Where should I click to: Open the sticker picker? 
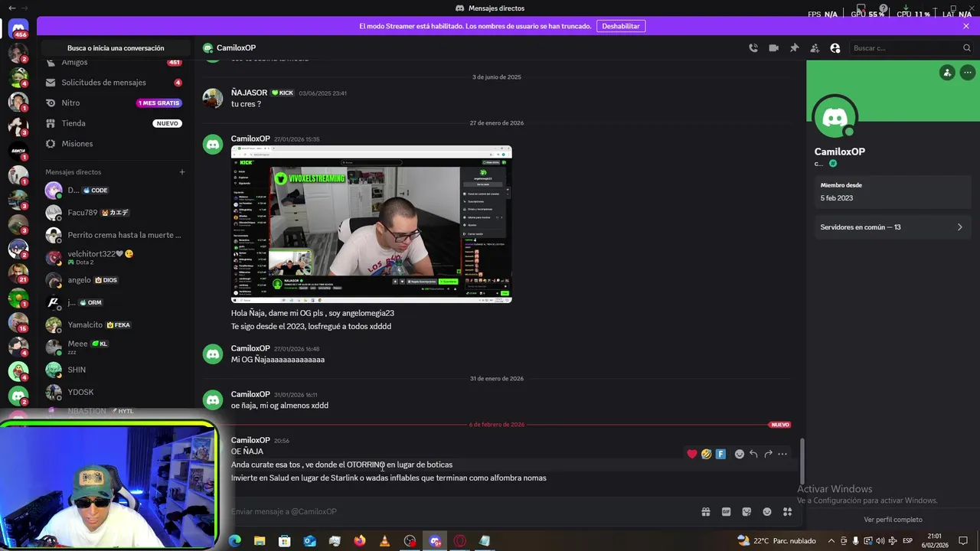(x=746, y=512)
